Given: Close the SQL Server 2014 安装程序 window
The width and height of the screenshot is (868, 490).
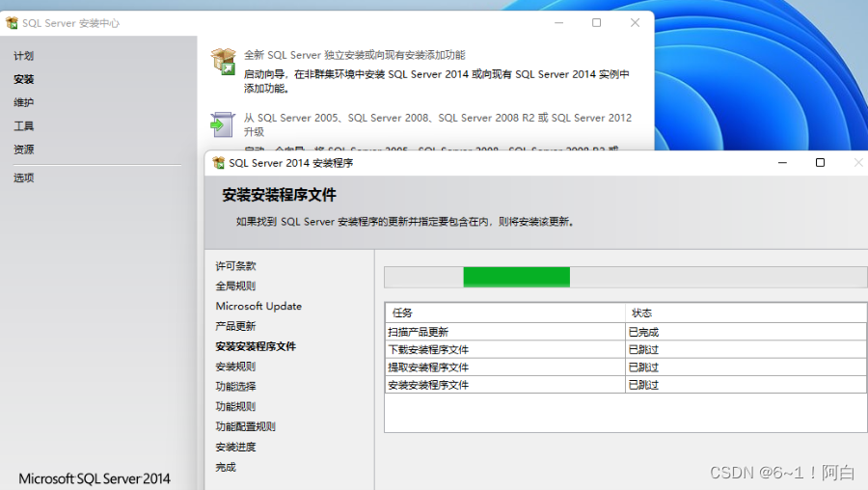Looking at the screenshot, I should 858,163.
